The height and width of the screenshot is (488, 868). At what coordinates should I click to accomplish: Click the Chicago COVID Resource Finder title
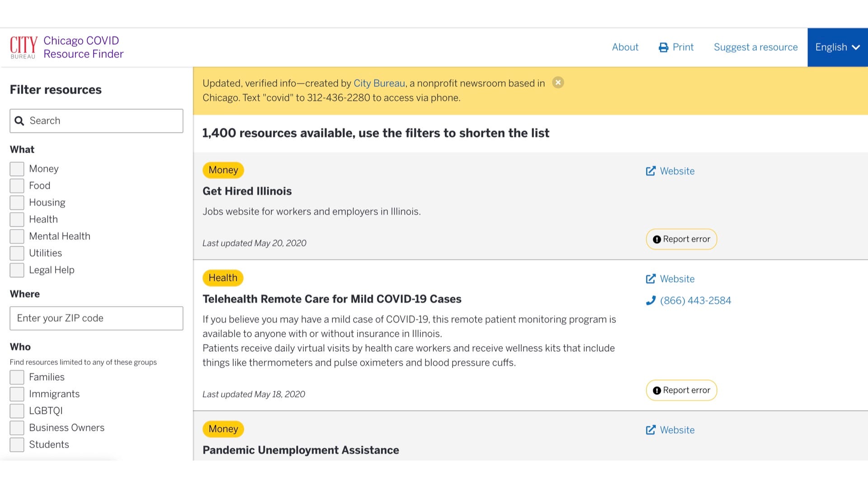[83, 47]
